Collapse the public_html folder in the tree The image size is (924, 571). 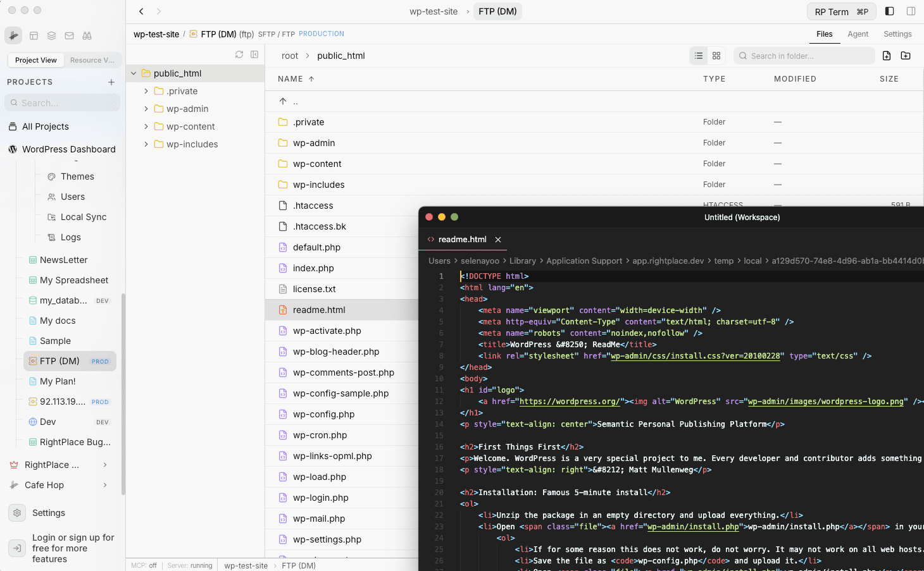pyautogui.click(x=133, y=73)
